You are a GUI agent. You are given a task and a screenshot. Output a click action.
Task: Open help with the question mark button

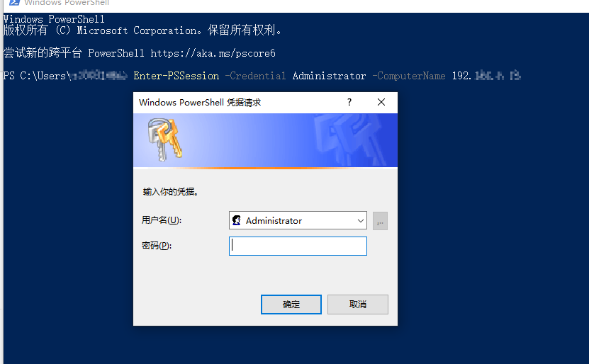pyautogui.click(x=349, y=102)
